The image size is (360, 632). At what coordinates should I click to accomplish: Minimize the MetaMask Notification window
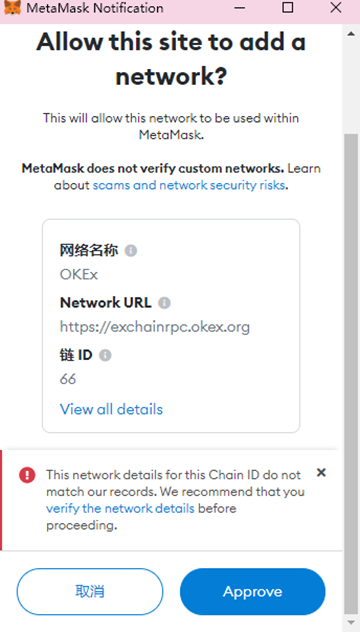[240, 8]
